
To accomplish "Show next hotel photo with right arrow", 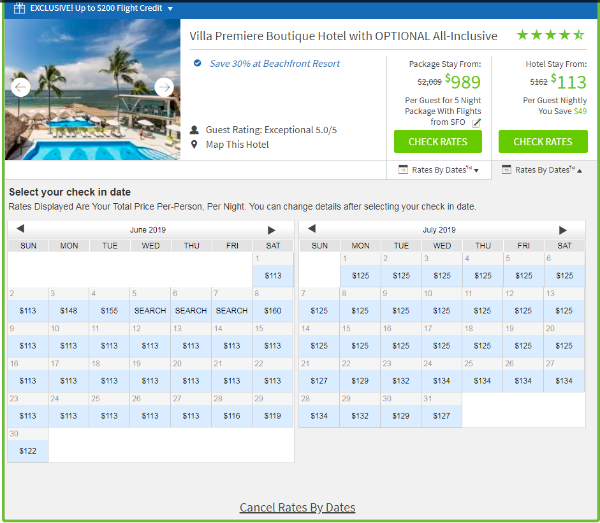I will pos(164,88).
